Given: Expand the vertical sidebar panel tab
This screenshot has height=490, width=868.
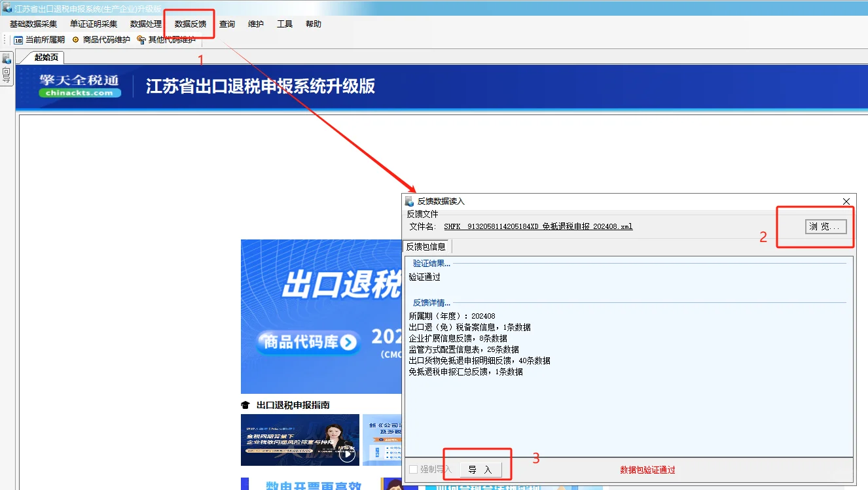Looking at the screenshot, I should pos(7,75).
